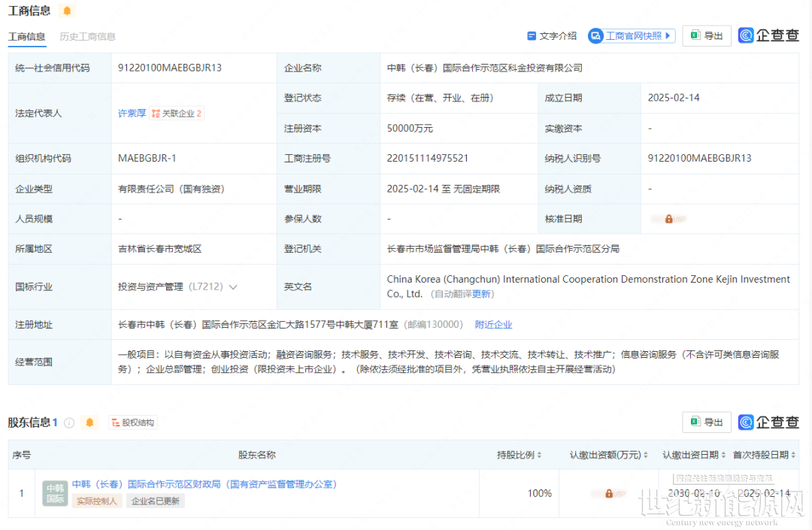The image size is (812, 530).
Task: Open 股权结构 equity structure view
Action: pos(133,422)
